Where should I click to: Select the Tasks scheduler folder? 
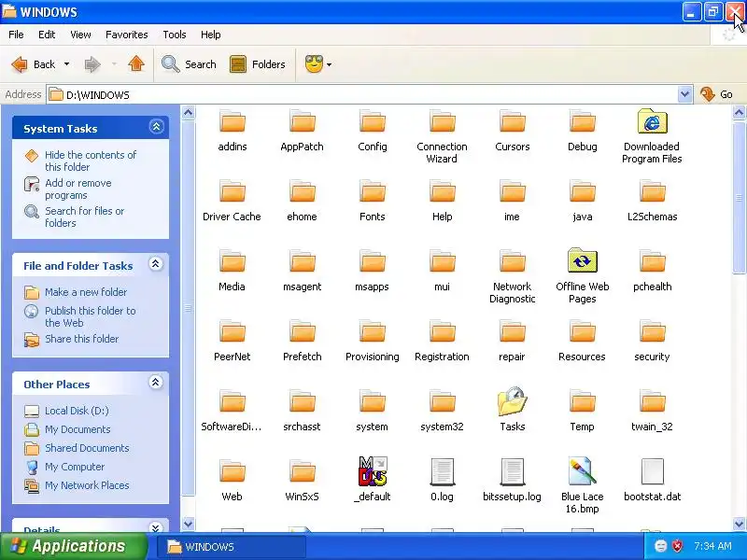point(512,410)
